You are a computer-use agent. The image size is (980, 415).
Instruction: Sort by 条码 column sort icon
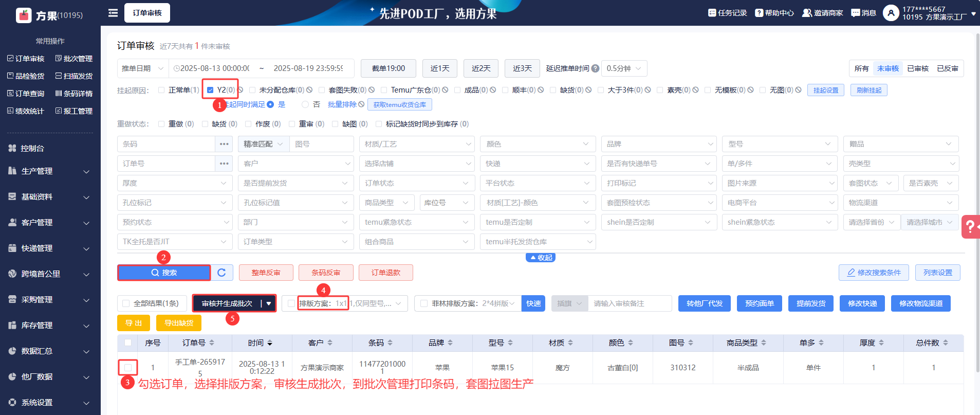tap(390, 343)
